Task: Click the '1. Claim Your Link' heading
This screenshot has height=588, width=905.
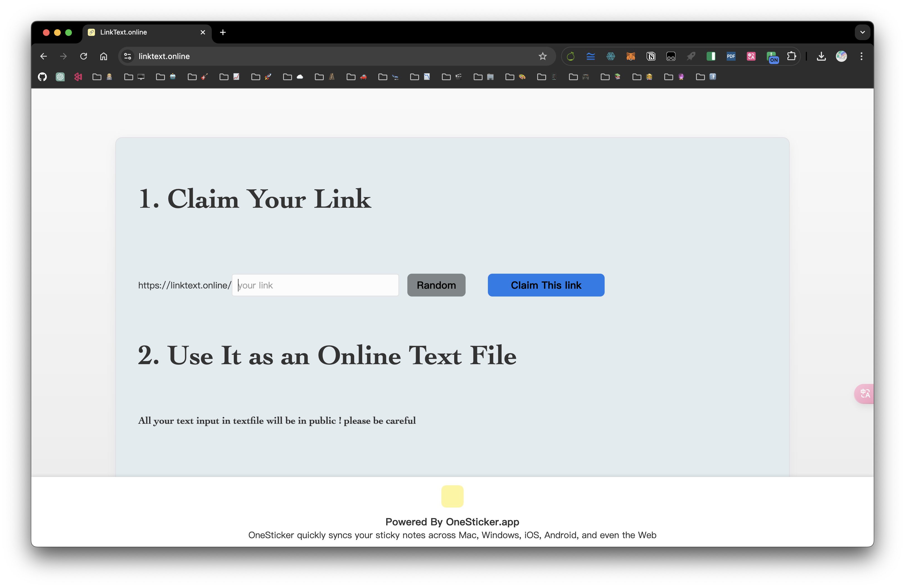Action: click(x=255, y=198)
